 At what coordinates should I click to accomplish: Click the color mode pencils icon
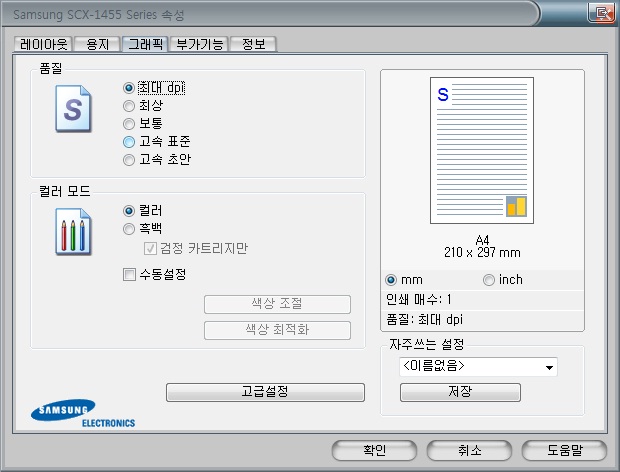(x=73, y=232)
